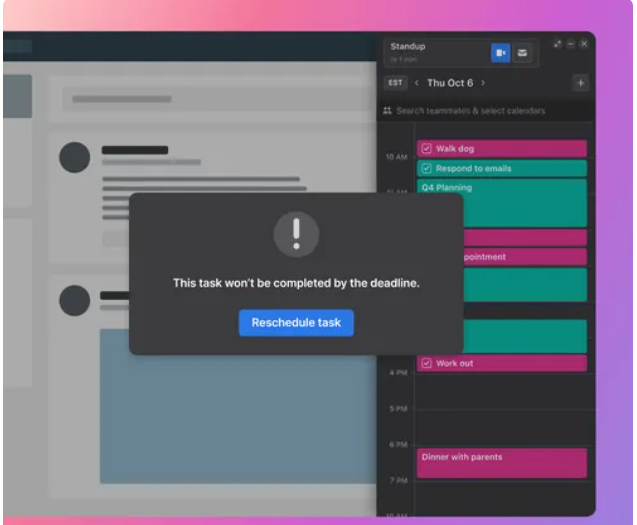This screenshot has width=637, height=525.
Task: Click the teammates icon in search bar
Action: (387, 111)
